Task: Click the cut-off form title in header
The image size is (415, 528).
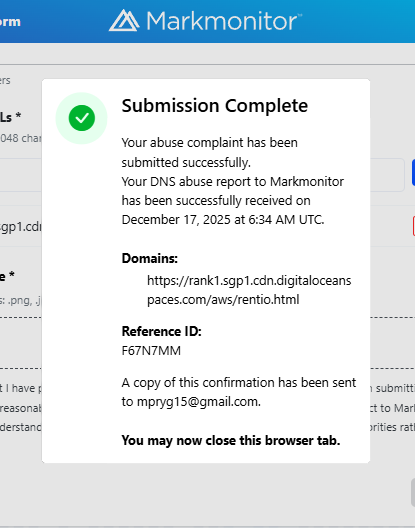Action: click(10, 22)
